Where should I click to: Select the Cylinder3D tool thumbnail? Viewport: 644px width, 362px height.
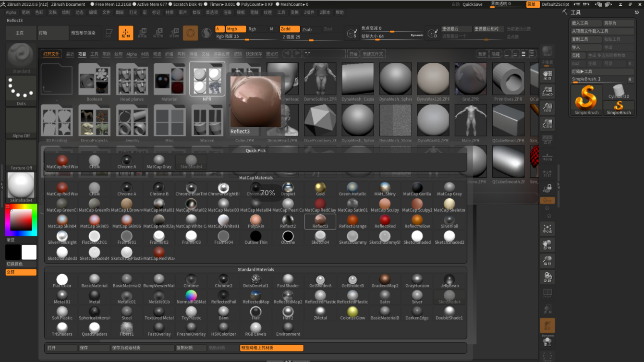[x=619, y=91]
